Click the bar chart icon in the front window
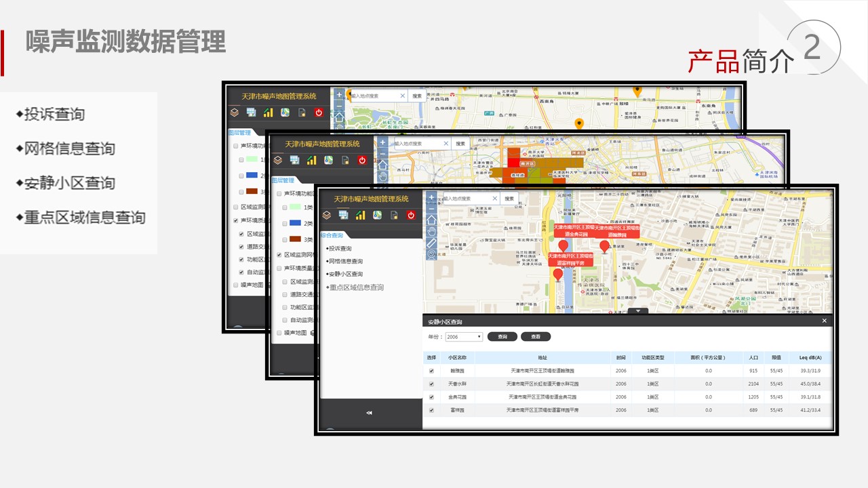The width and height of the screenshot is (868, 488). coord(360,216)
